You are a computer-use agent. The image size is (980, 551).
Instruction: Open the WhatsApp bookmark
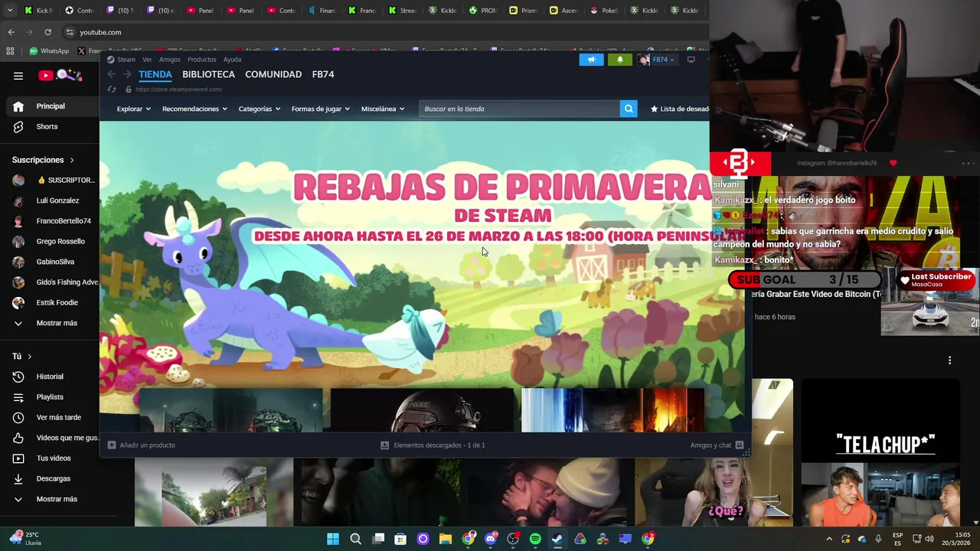(49, 51)
